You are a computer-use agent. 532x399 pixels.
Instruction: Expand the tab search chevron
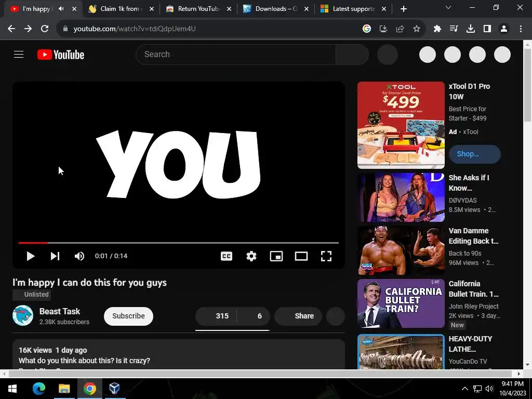coord(448,7)
